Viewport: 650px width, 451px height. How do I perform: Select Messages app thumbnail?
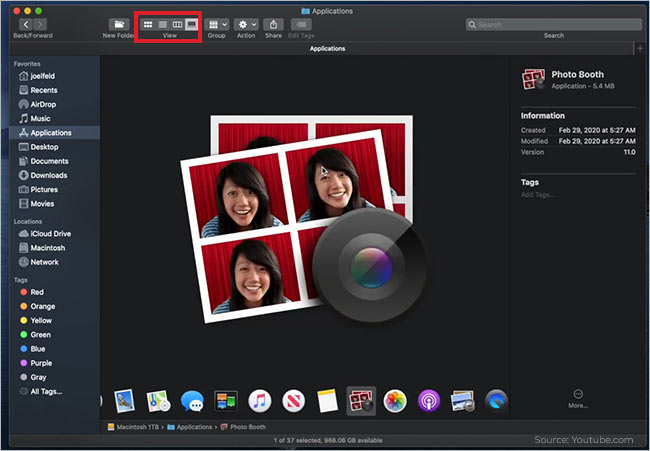click(192, 401)
